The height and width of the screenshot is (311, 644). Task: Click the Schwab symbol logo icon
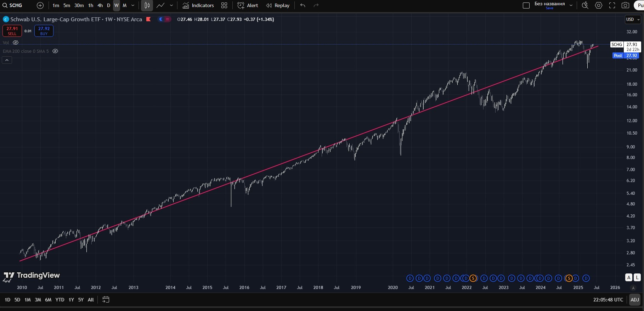pos(6,19)
